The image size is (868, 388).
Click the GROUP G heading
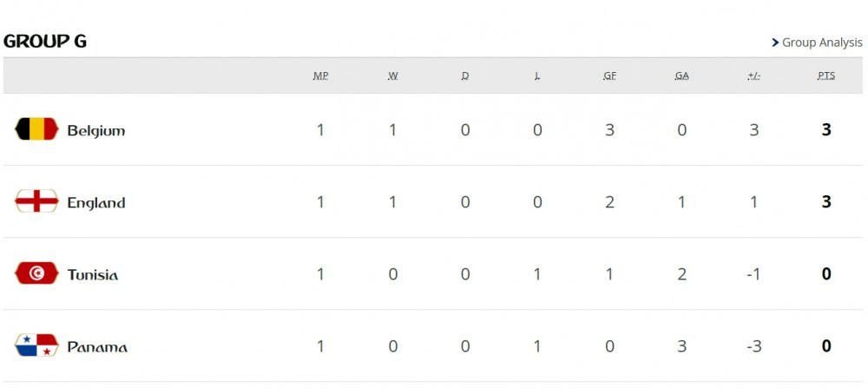(45, 42)
